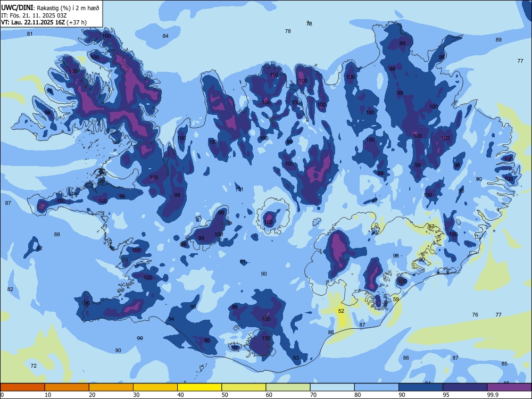
Task: Click the indigo 95–99.9 legend swatch
Action: (465, 387)
